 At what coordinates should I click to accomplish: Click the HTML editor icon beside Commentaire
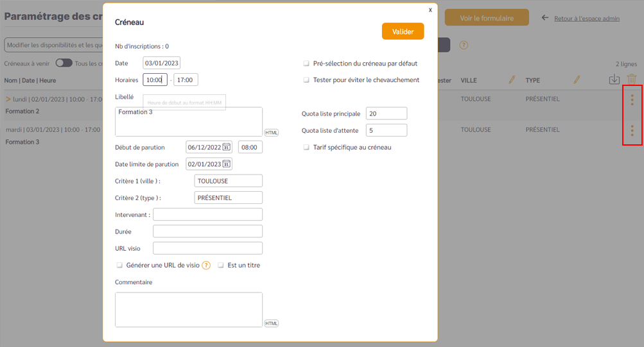271,323
